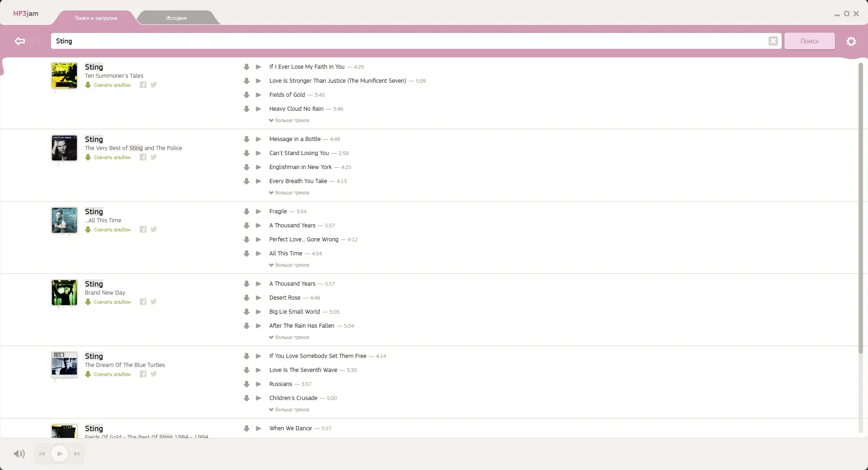Clear the search field with the X icon
868x470 pixels.
(x=773, y=41)
